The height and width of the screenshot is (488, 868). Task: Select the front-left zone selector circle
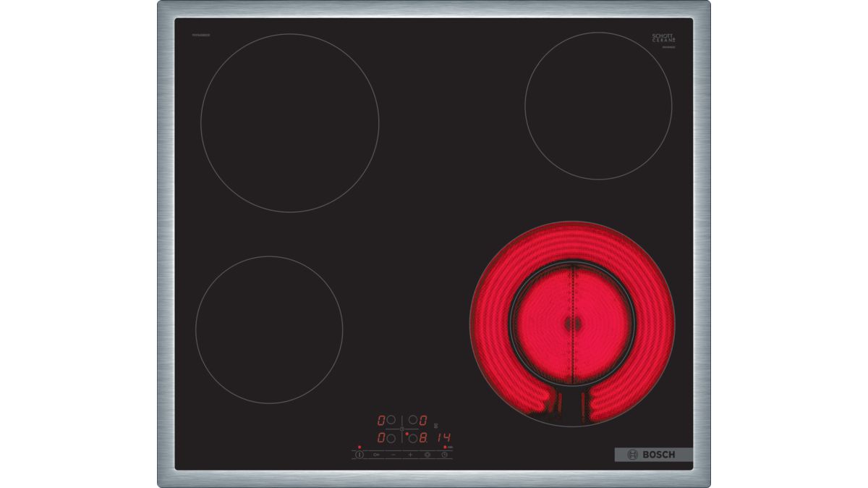coord(391,438)
